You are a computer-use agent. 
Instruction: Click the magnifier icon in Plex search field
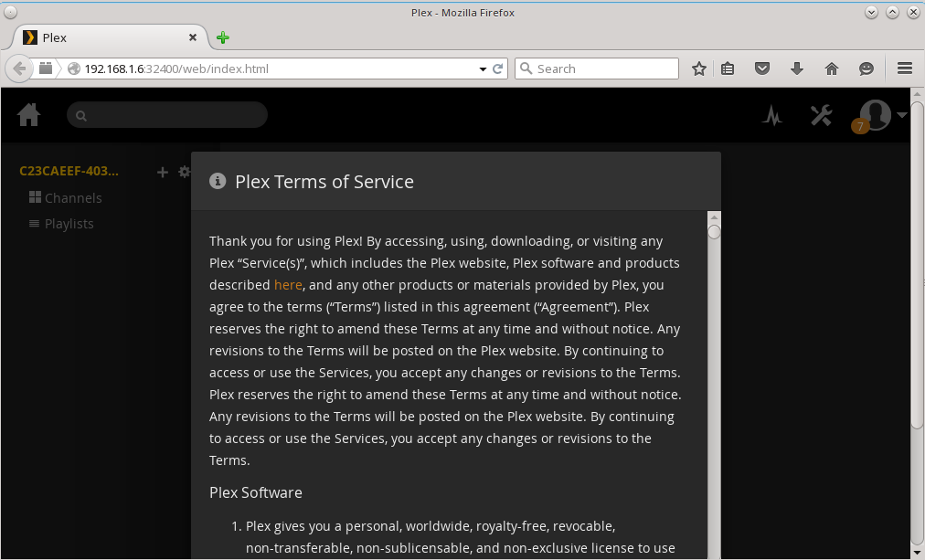[x=81, y=115]
